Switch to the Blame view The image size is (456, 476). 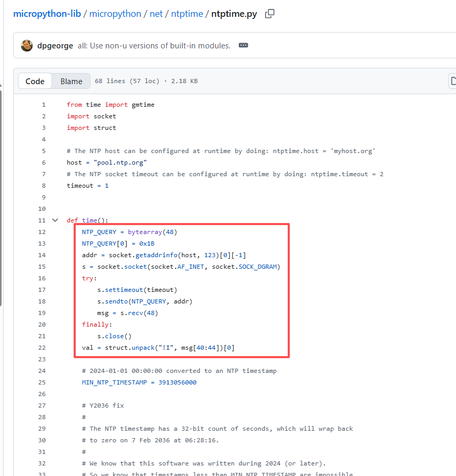[x=71, y=81]
